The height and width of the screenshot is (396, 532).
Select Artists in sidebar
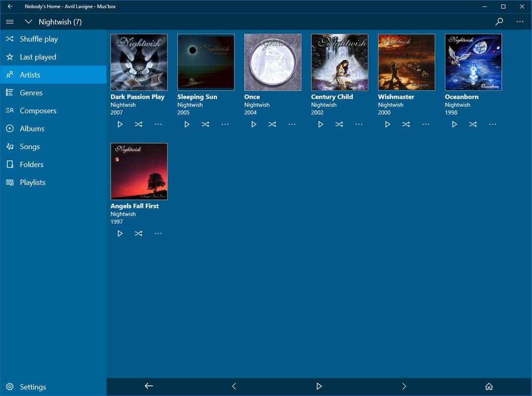click(53, 75)
